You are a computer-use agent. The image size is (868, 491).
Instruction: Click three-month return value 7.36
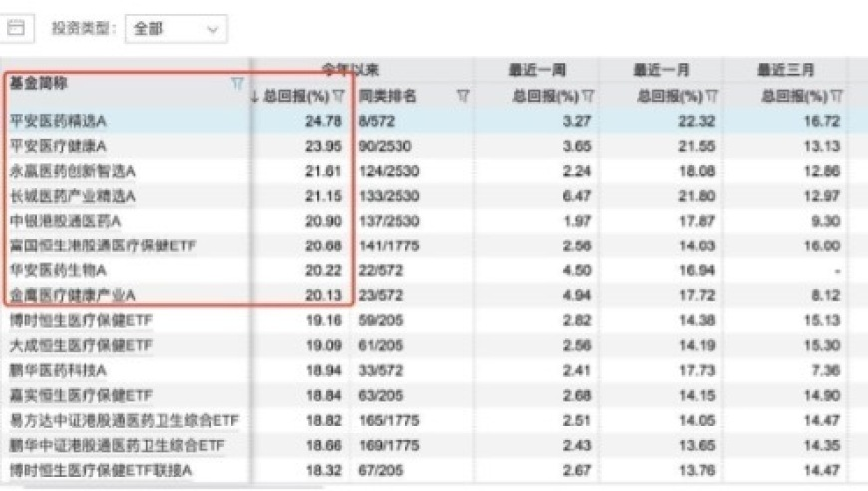tap(826, 370)
